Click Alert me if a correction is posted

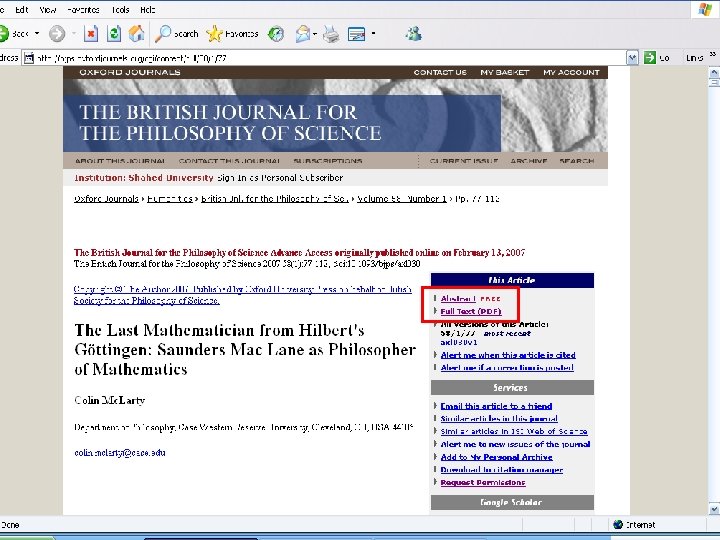[x=507, y=367]
